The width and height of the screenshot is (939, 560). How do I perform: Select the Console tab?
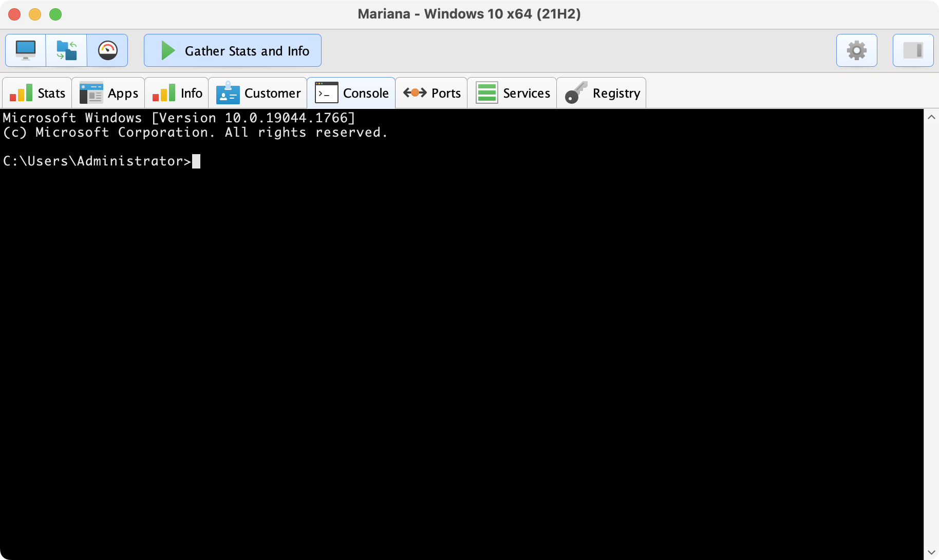352,93
